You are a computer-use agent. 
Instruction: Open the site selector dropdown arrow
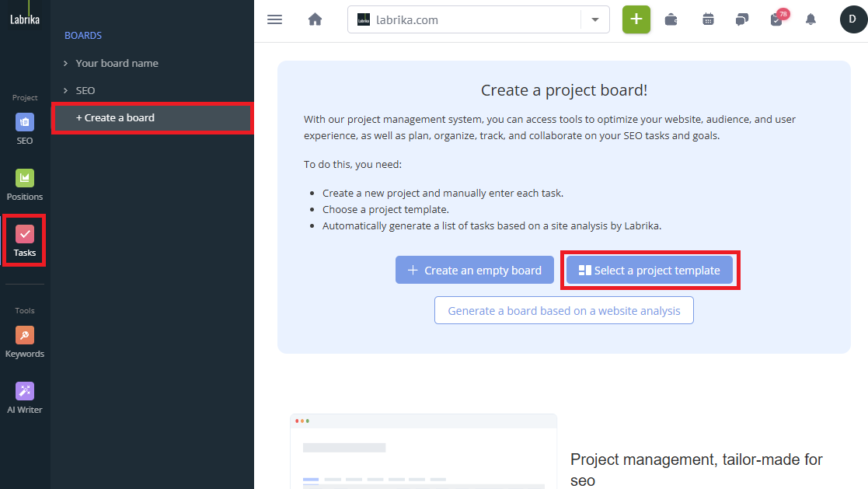(595, 20)
